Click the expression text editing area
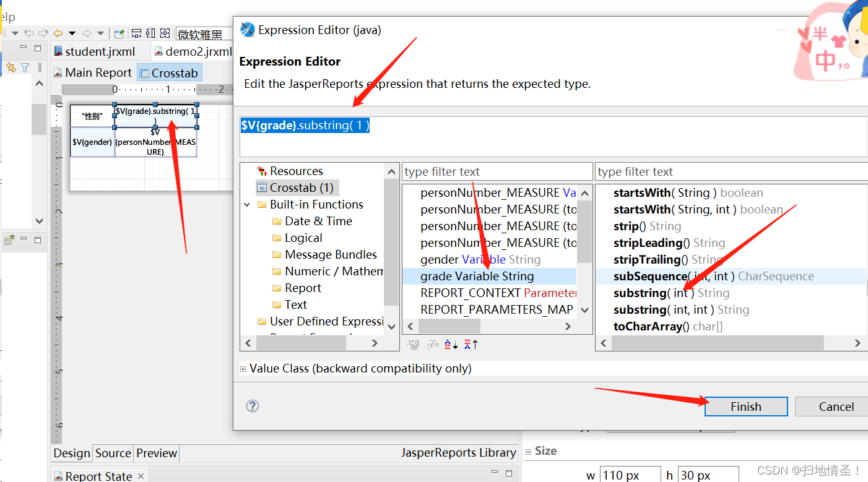 pos(553,136)
